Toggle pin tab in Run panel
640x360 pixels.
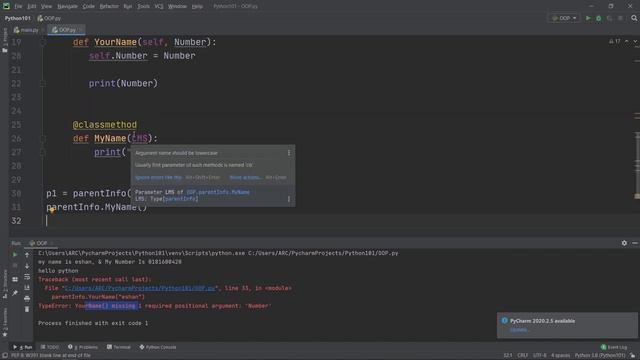point(15,293)
